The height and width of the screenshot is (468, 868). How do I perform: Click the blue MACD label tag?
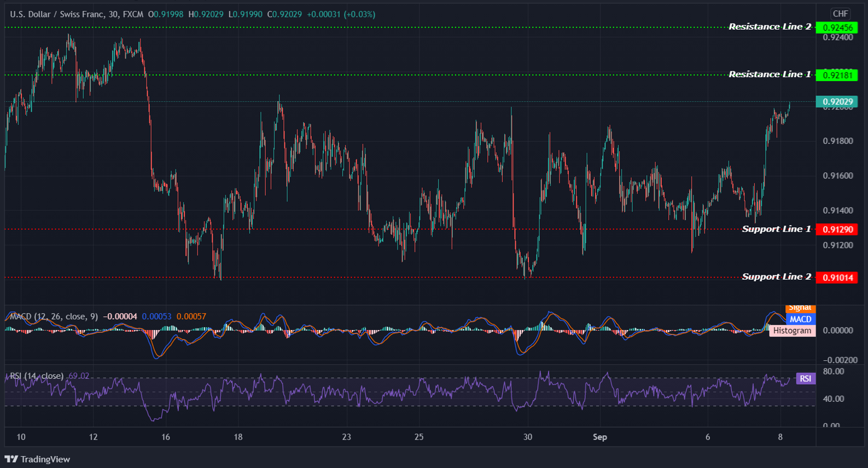click(800, 319)
